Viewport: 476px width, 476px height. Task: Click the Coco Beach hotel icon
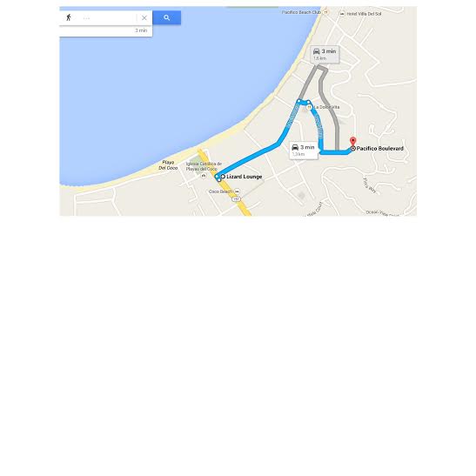tap(237, 191)
